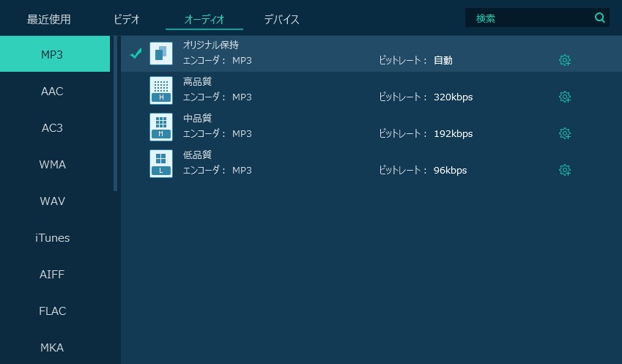Click the checkmark beside オリジナル保持

click(136, 53)
